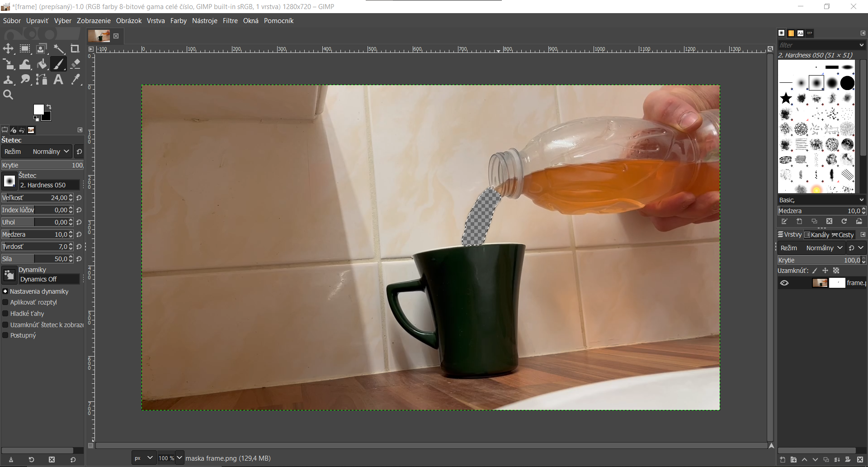Select the Foreground Select tool
The width and height of the screenshot is (868, 467).
[x=42, y=49]
